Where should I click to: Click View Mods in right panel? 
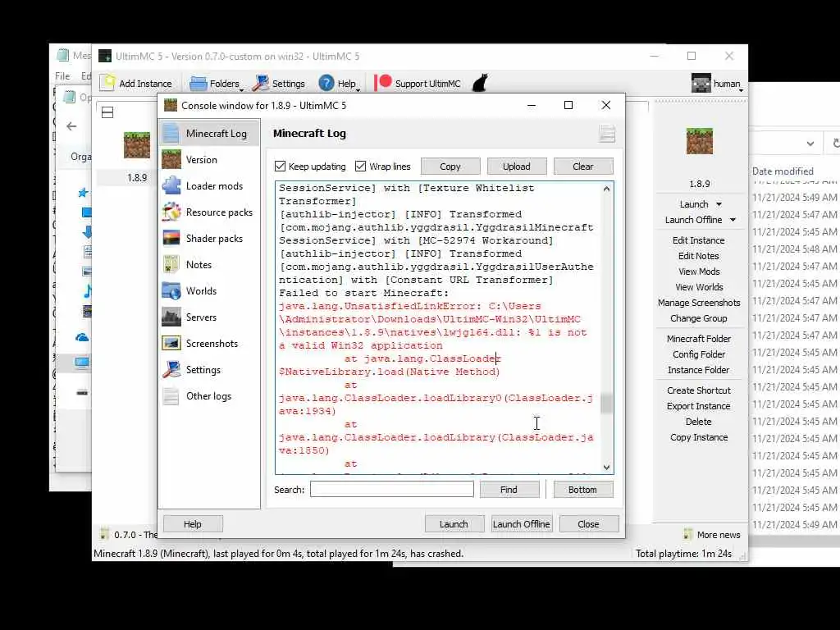(699, 272)
